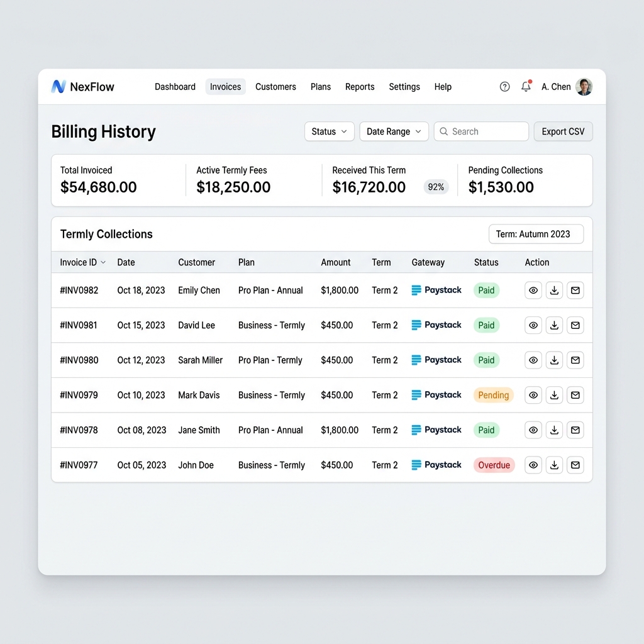
Task: Click Paid status badge for #INV0982
Action: click(x=486, y=291)
